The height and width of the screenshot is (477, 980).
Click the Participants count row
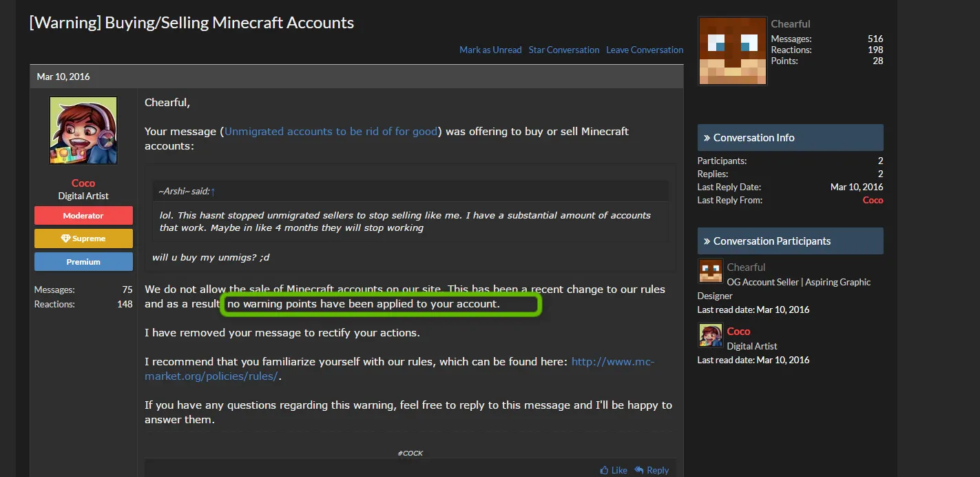[x=790, y=161]
